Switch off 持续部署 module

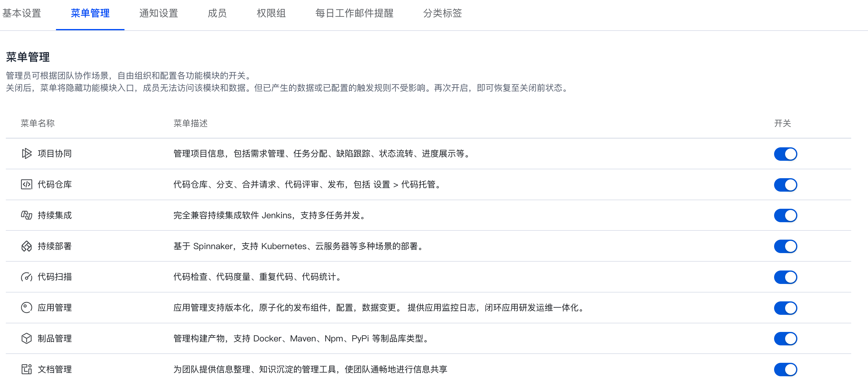click(785, 246)
